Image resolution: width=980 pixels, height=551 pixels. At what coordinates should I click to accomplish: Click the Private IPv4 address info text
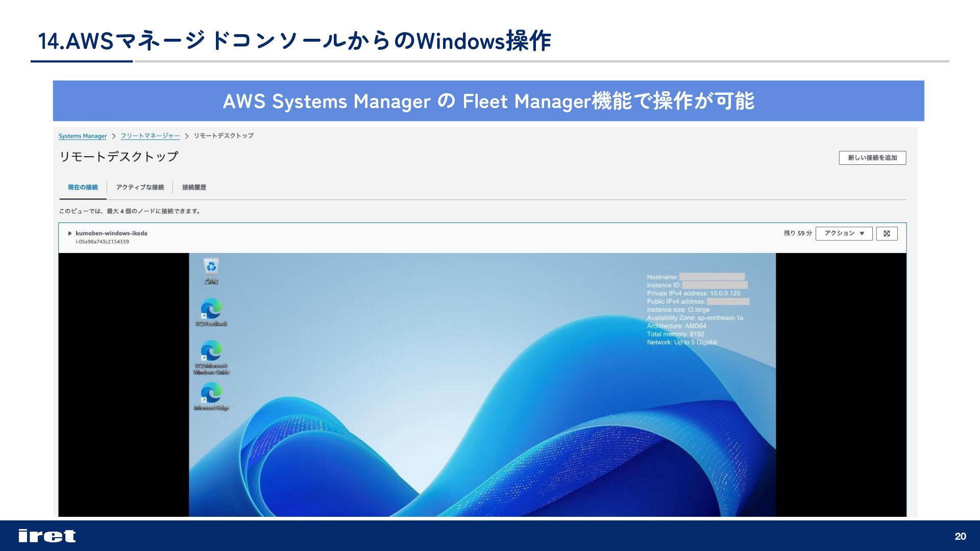point(693,293)
